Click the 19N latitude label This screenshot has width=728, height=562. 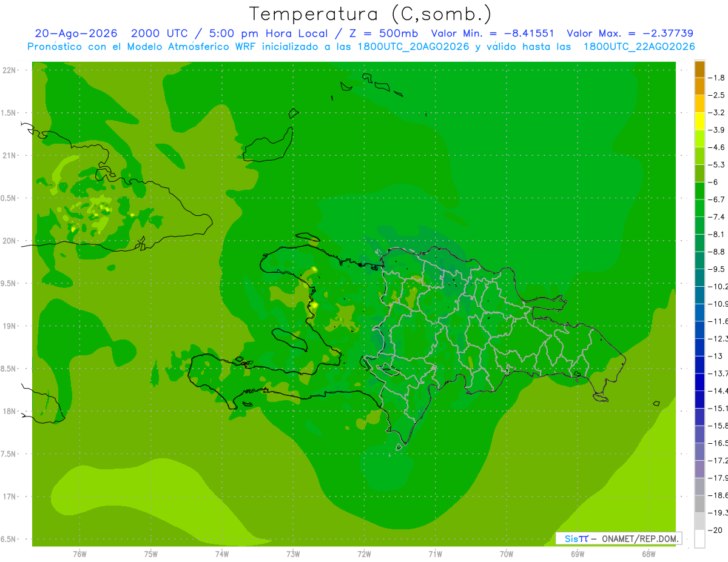click(x=10, y=326)
